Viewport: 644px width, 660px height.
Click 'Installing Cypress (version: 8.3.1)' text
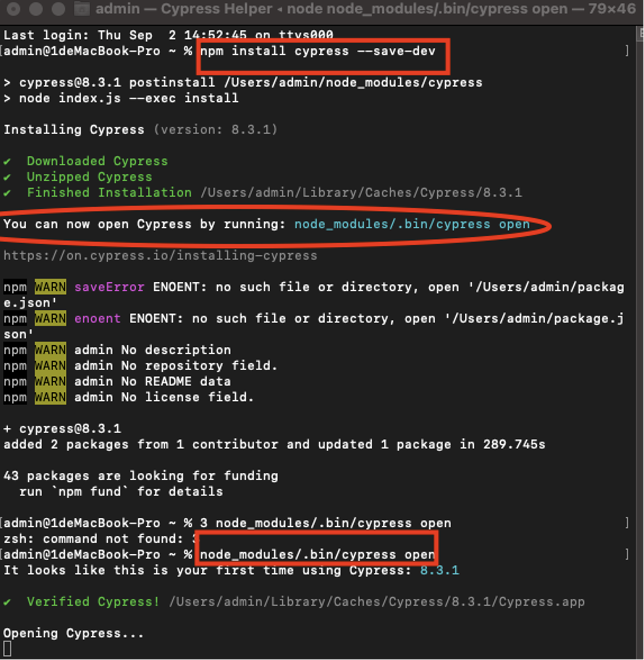pos(140,130)
